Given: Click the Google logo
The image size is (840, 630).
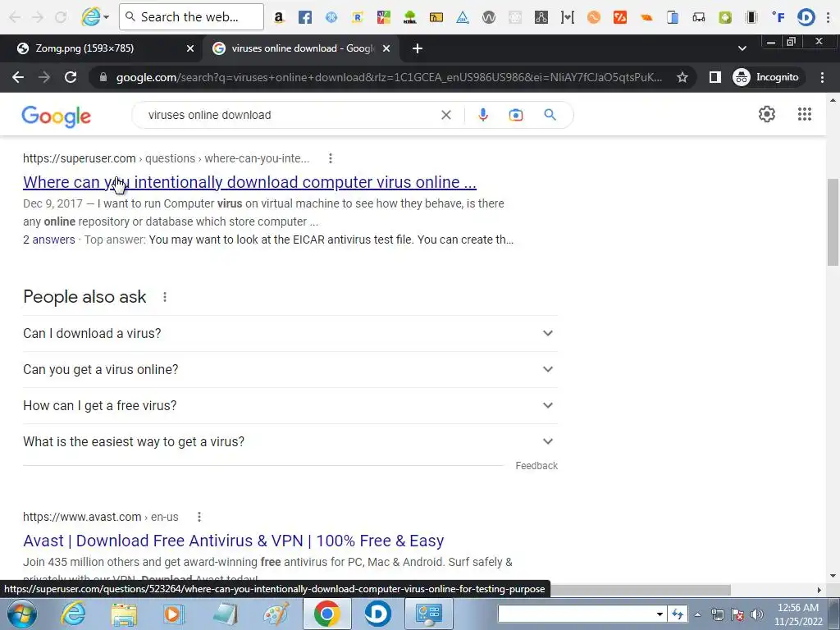Looking at the screenshot, I should tap(57, 116).
